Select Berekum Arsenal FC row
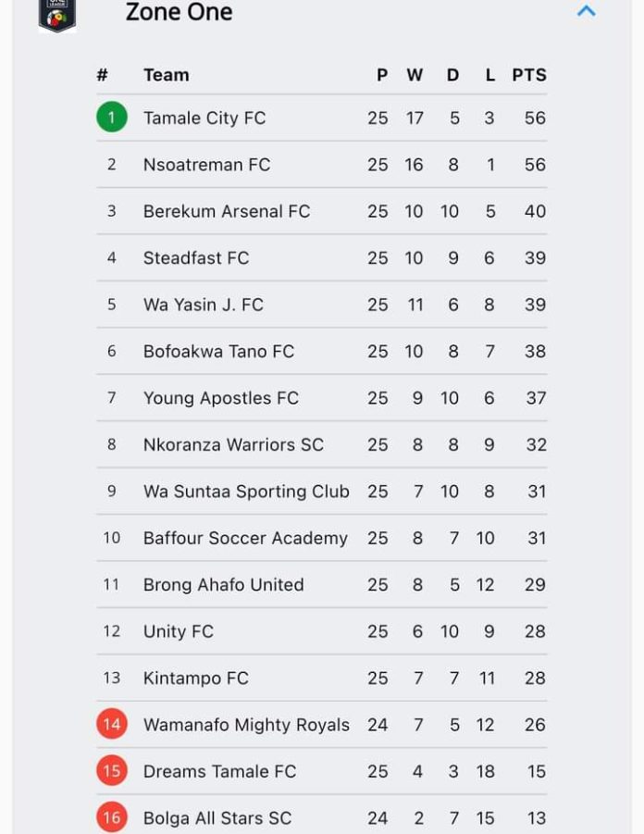644x834 pixels. (x=322, y=211)
